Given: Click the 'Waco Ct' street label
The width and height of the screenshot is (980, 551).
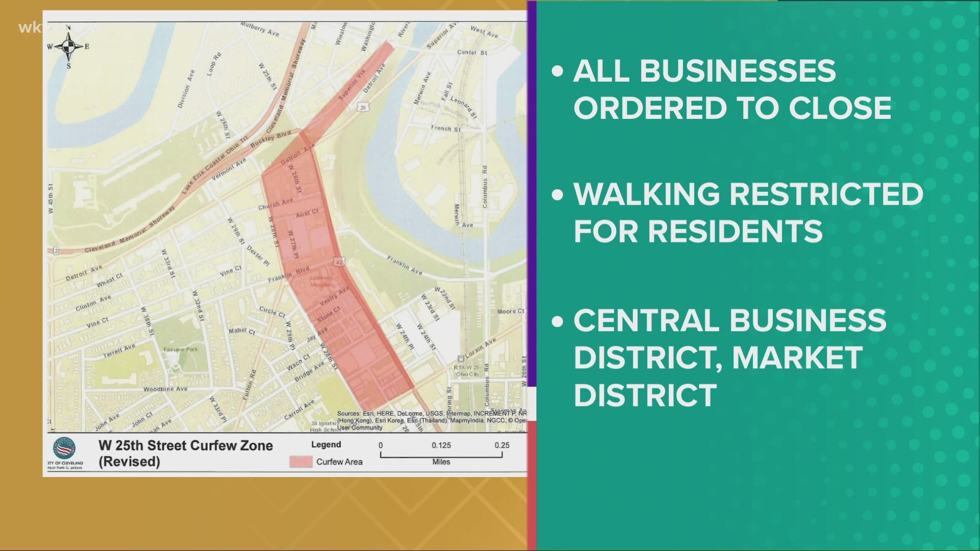Looking at the screenshot, I should coord(298,362).
